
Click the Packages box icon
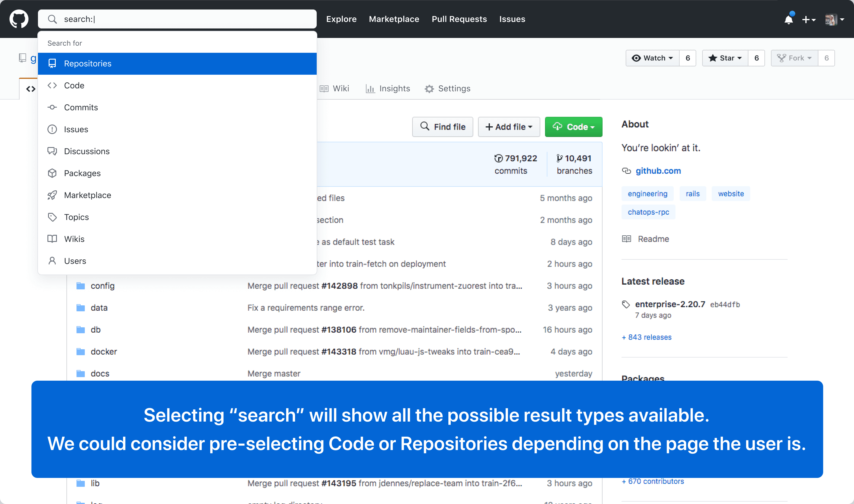point(52,173)
